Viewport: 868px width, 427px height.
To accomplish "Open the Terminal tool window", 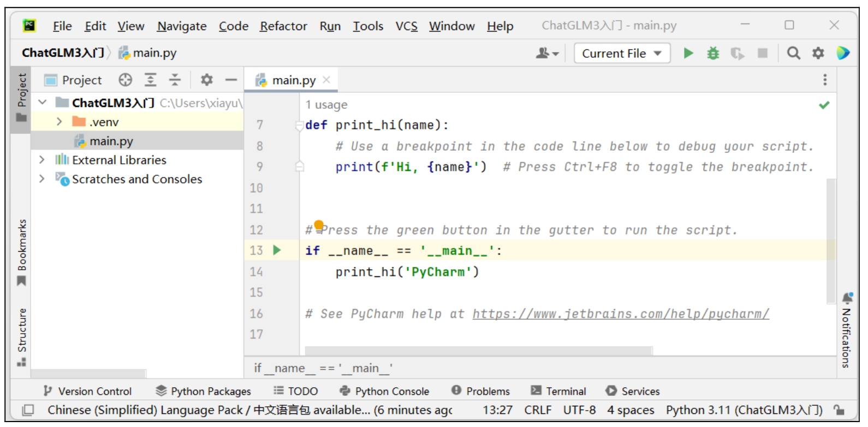I will 558,391.
